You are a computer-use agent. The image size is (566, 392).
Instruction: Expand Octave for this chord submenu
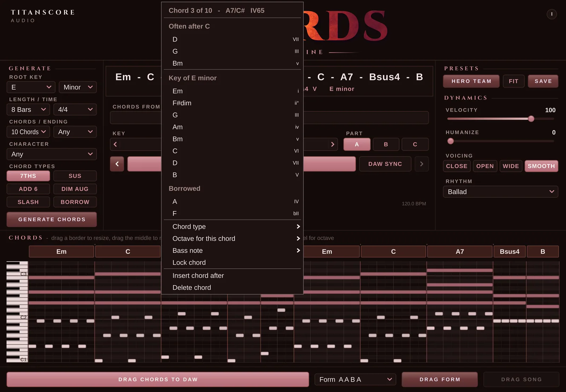pyautogui.click(x=232, y=238)
